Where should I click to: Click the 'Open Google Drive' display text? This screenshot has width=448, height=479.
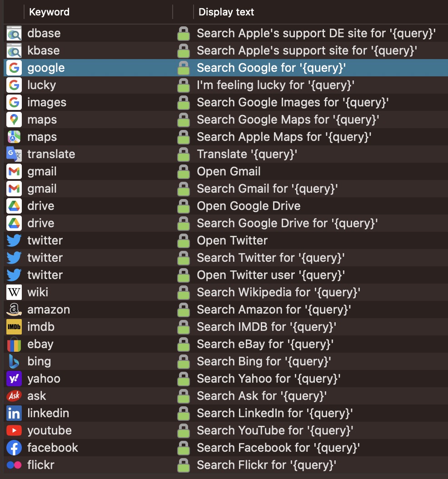pos(249,206)
